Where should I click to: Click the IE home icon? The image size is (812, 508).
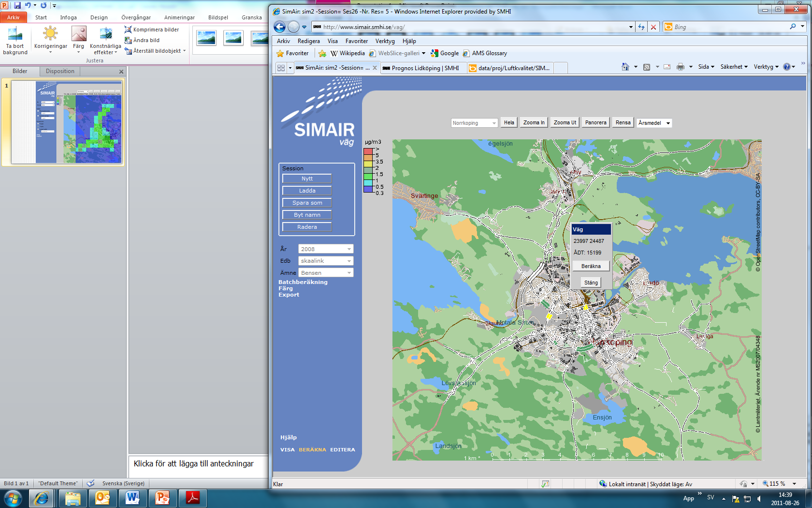625,67
